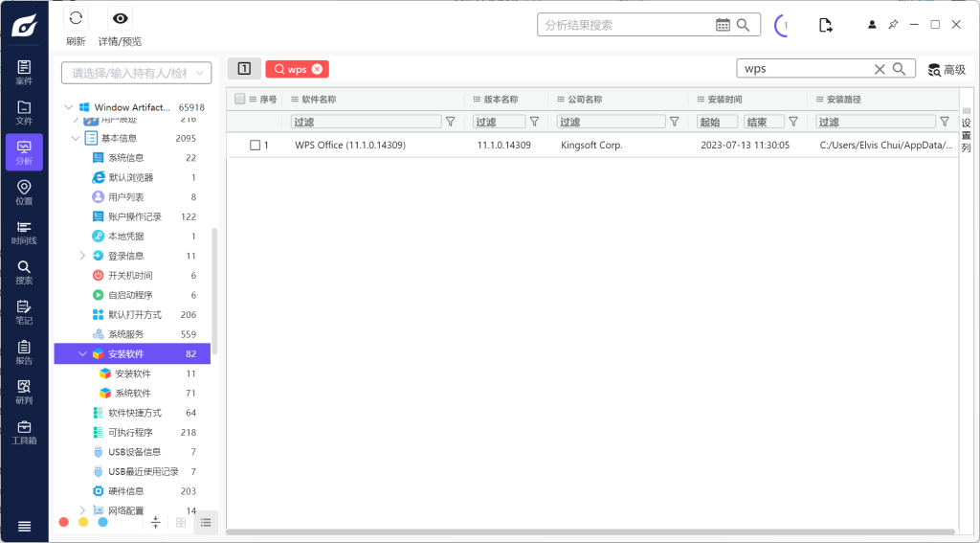The width and height of the screenshot is (980, 543).
Task: Click filter funnel icon for 软件名称 column
Action: 450,122
